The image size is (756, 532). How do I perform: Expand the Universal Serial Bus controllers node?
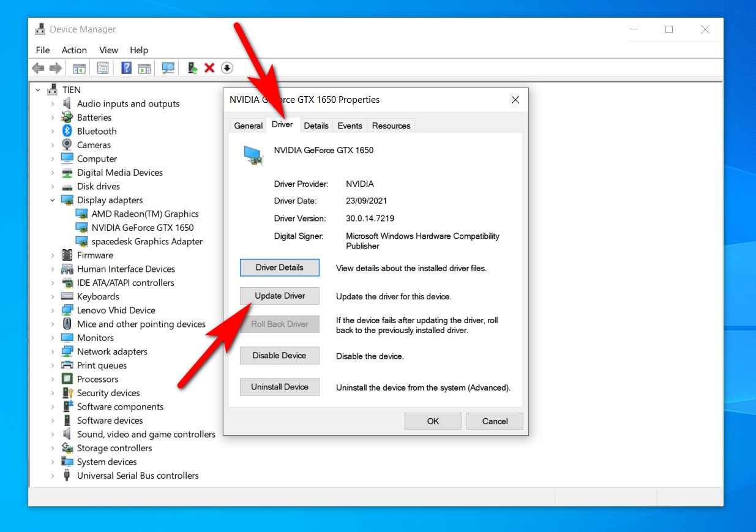click(53, 476)
